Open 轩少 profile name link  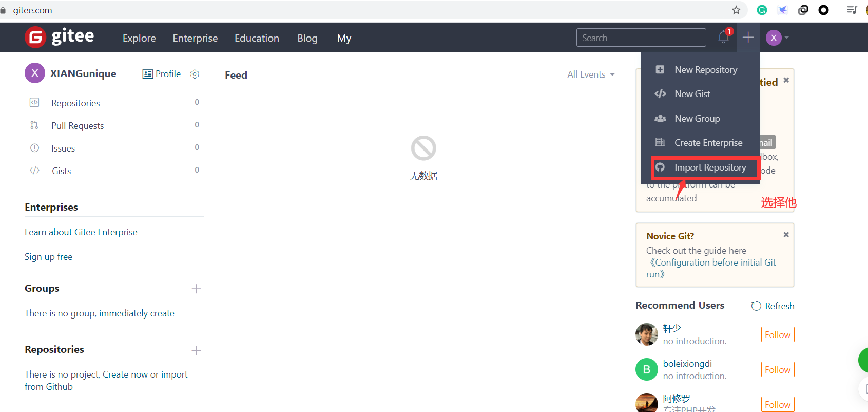tap(672, 328)
